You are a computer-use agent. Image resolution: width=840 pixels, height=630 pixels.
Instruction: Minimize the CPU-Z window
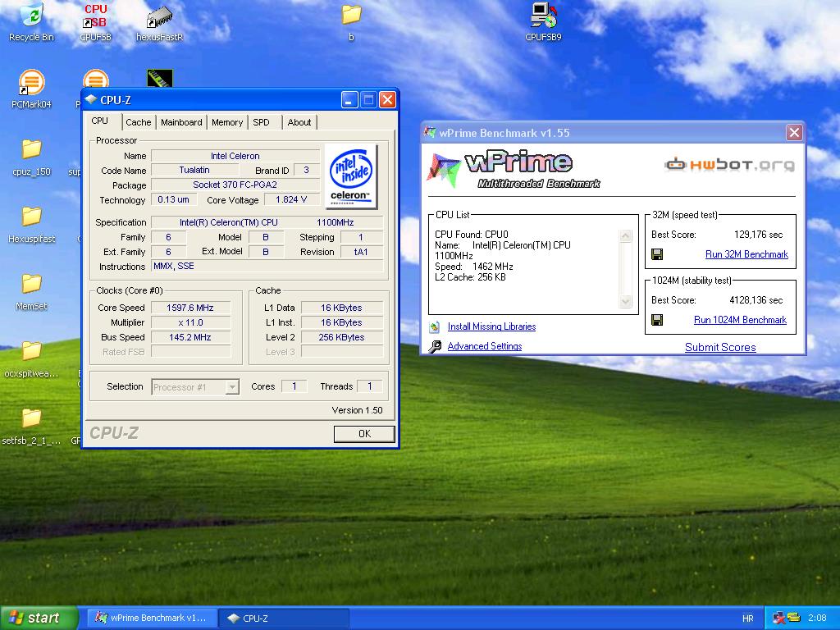click(349, 99)
